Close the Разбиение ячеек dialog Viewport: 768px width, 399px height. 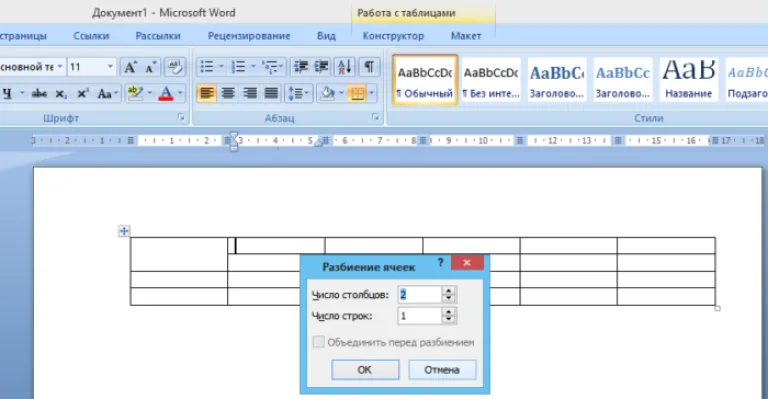click(x=467, y=263)
